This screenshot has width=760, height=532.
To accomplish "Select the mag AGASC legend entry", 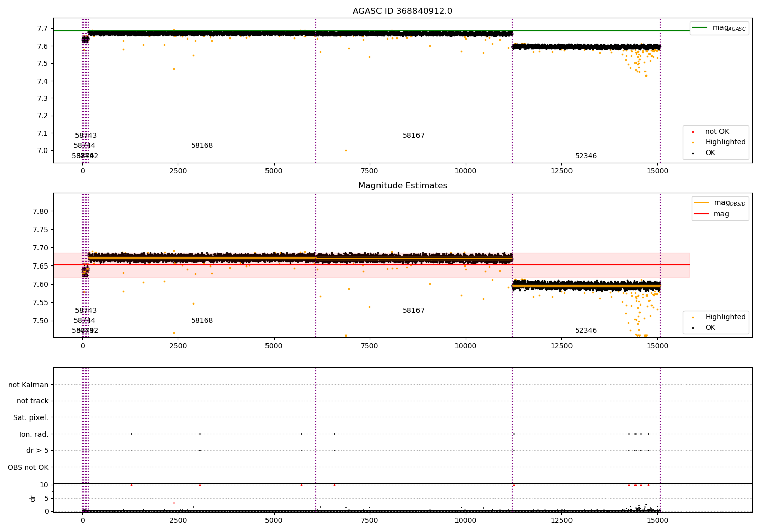I will point(719,28).
